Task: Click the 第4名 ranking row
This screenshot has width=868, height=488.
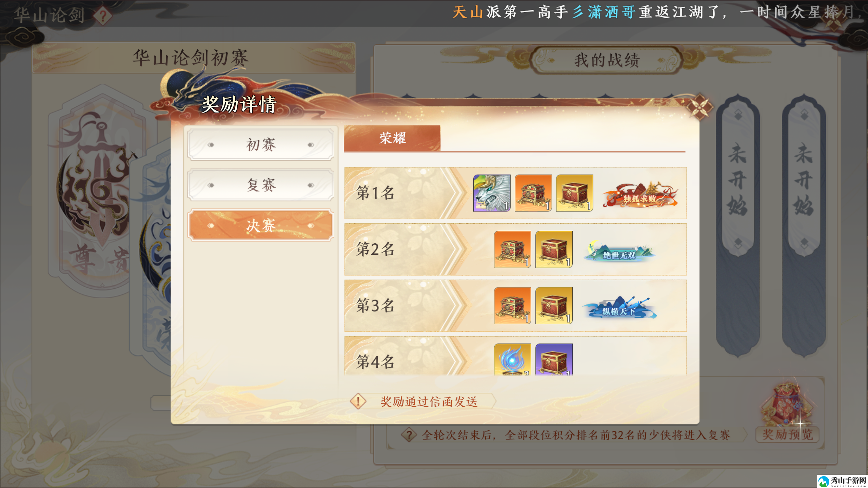Action: pyautogui.click(x=515, y=355)
